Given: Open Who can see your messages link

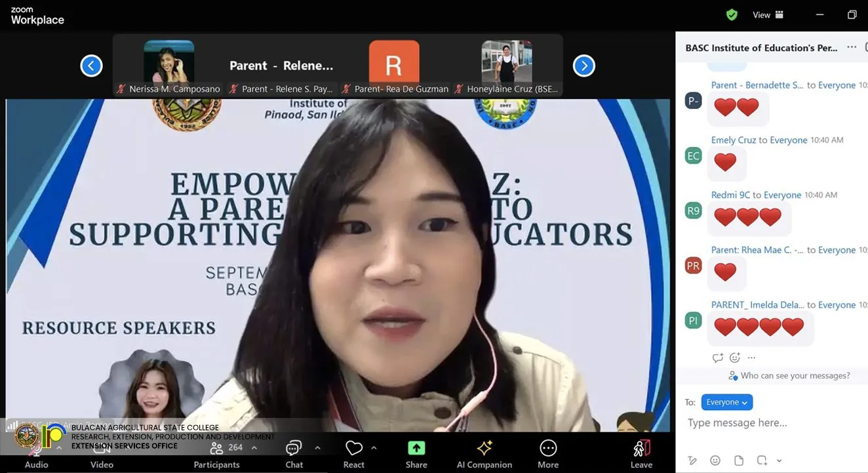Looking at the screenshot, I should [795, 376].
